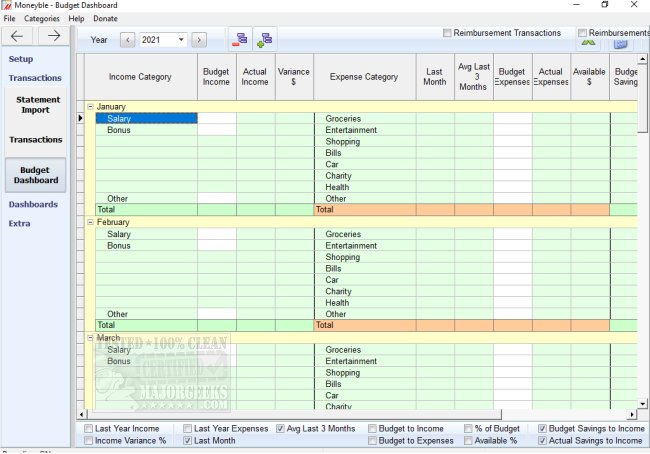
Task: Click the vertical scrollbar up arrow
Action: pyautogui.click(x=643, y=59)
